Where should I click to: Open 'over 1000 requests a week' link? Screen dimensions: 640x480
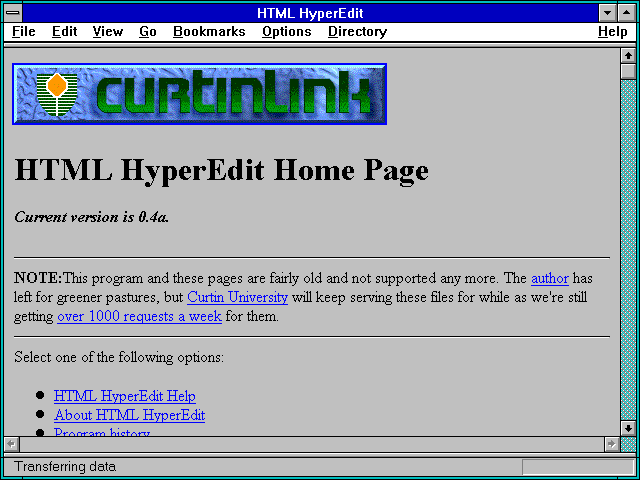[x=140, y=316]
